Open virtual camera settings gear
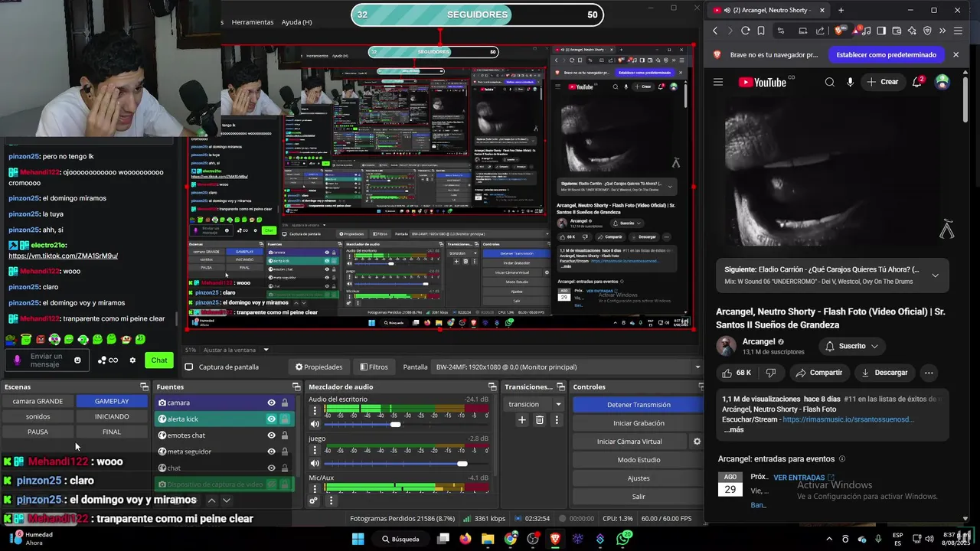980x551 pixels. [x=697, y=442]
